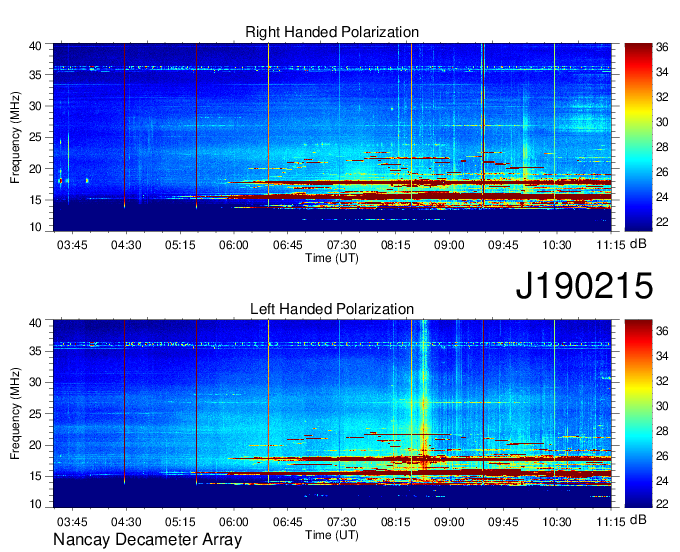
Task: Click "10:30" time tick on left-handed plot
Action: (557, 522)
